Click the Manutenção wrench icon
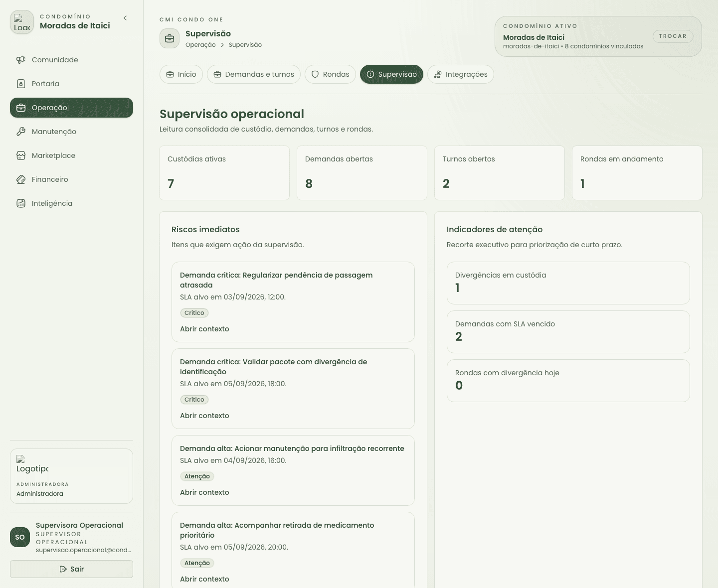The height and width of the screenshot is (588, 718). coord(21,132)
